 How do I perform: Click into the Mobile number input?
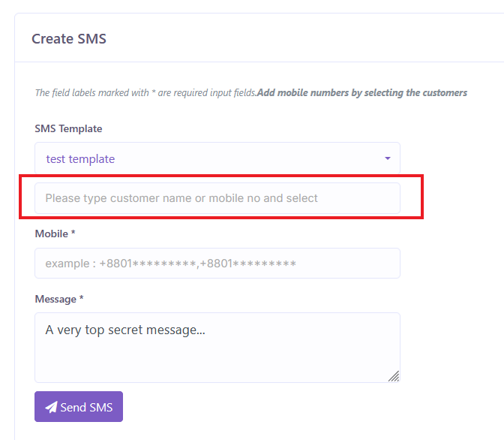(x=217, y=264)
